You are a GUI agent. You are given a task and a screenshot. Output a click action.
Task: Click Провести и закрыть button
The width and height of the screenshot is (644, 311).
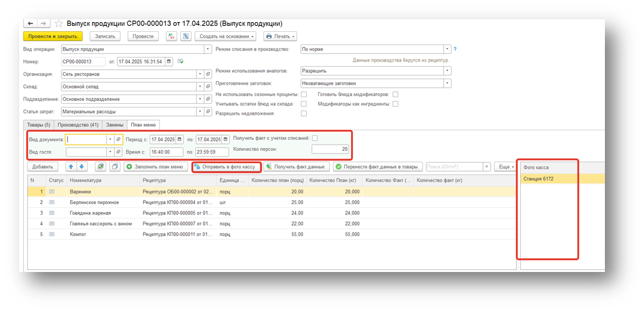[x=53, y=36]
